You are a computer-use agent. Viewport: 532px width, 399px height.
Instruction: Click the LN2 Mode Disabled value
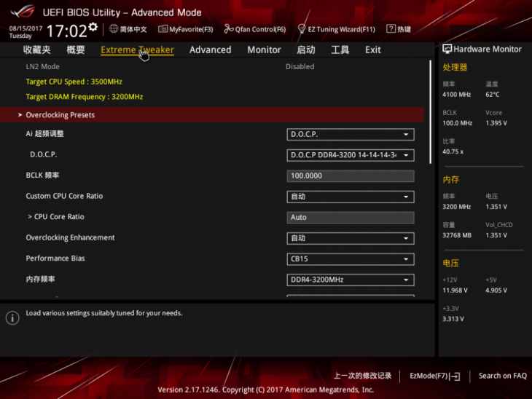click(x=300, y=67)
